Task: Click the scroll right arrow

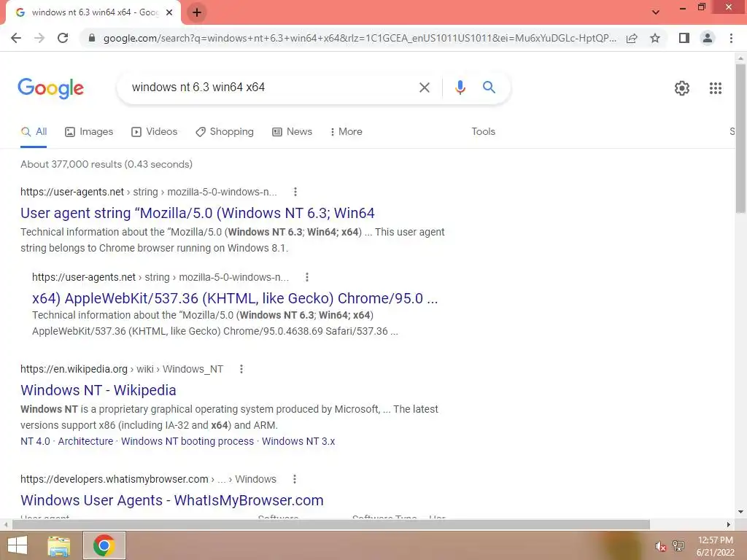Action: 729,524
